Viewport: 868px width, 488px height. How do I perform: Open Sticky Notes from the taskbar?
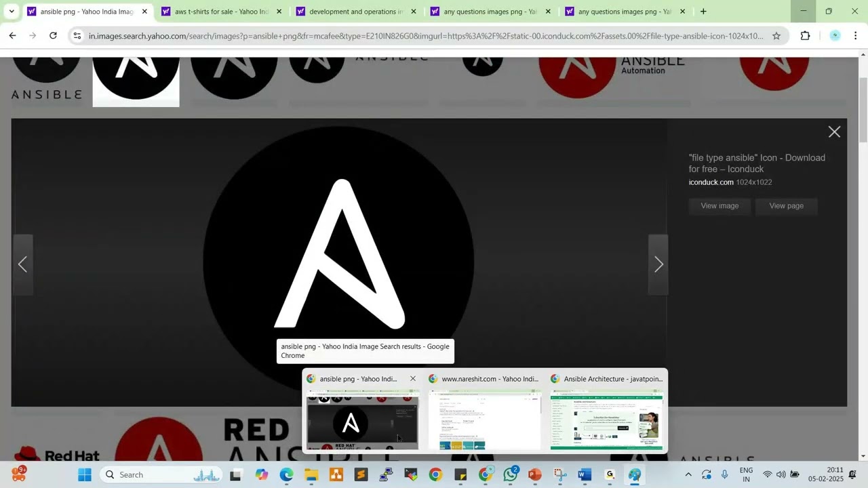[460, 475]
